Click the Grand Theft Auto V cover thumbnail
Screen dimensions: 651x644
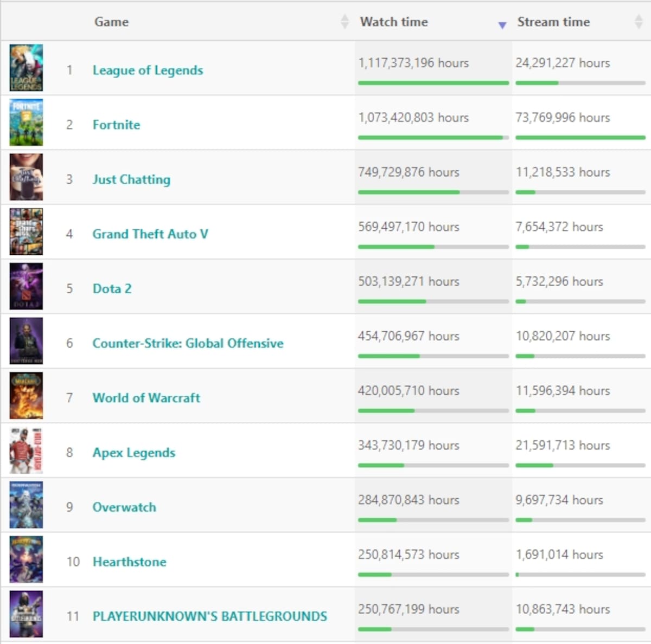pyautogui.click(x=26, y=231)
